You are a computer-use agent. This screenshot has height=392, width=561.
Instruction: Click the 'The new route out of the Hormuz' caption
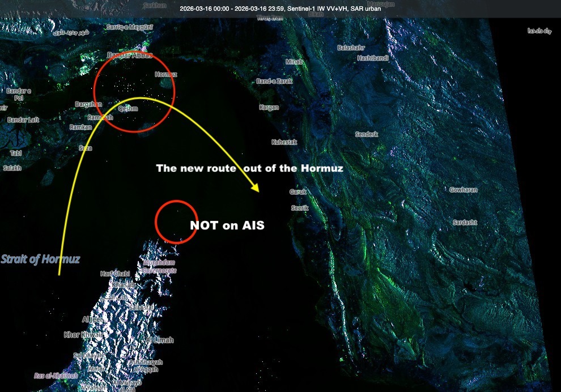(250, 168)
